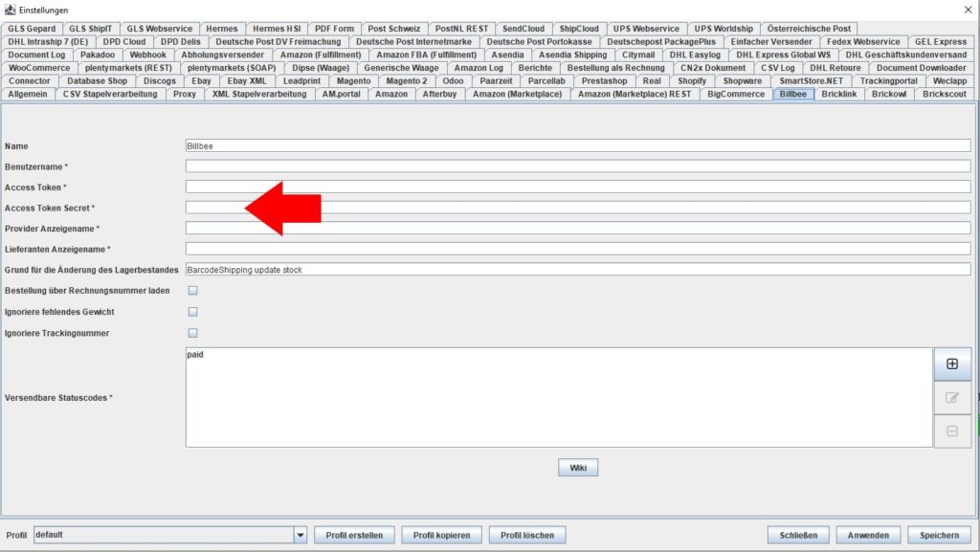The height and width of the screenshot is (552, 980).
Task: Focus the Benutzername input field
Action: [578, 166]
